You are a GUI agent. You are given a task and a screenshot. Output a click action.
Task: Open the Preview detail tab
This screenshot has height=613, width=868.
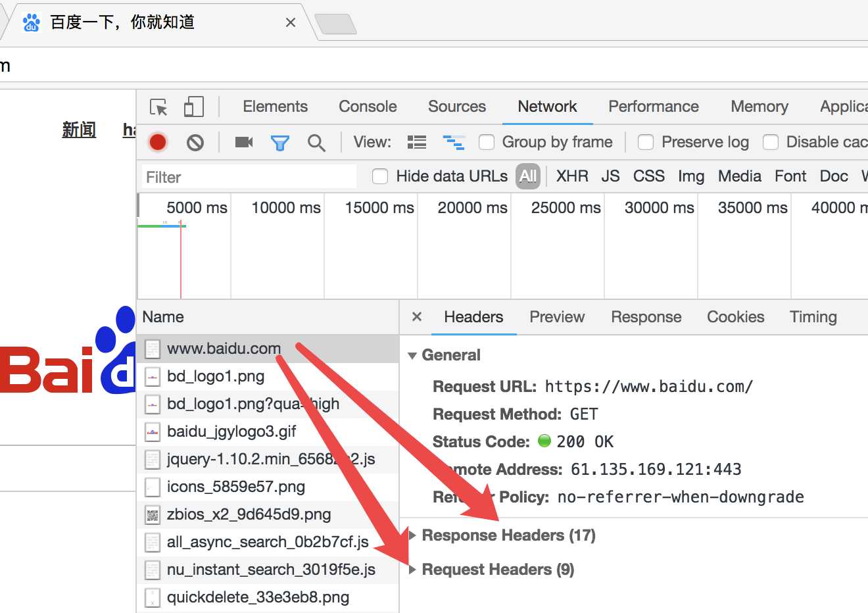pyautogui.click(x=557, y=317)
